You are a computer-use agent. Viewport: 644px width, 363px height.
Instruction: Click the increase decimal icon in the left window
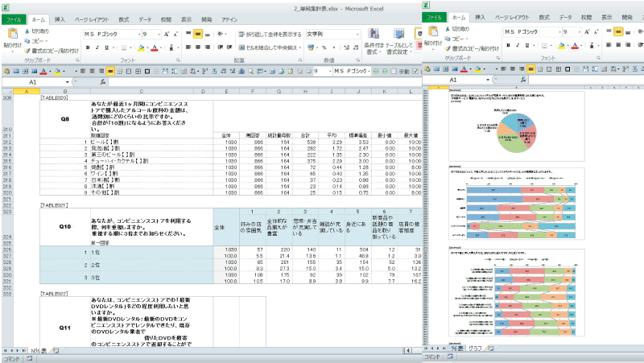pyautogui.click(x=346, y=47)
